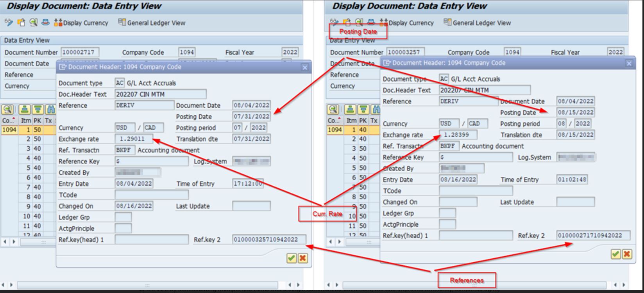The width and height of the screenshot is (644, 293).
Task: Confirm right dialog with green checkmark
Action: tap(615, 254)
